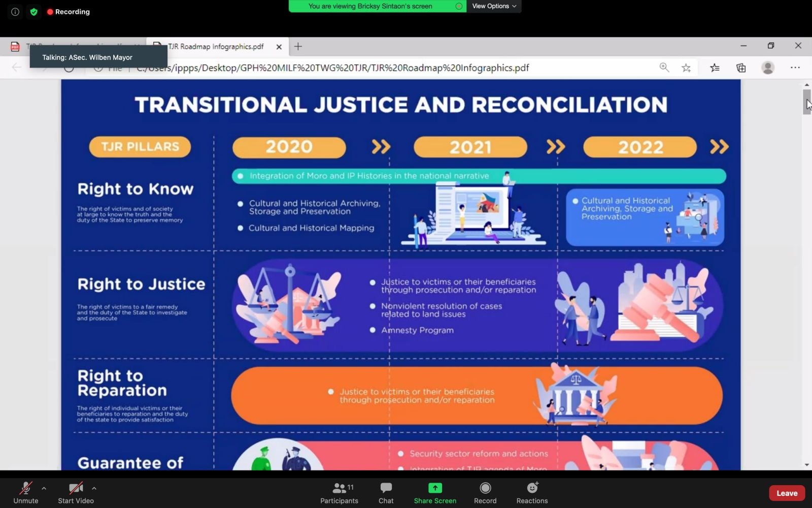Screen dimensions: 812x508
Task: Click the Right to Justice heading
Action: click(x=141, y=284)
